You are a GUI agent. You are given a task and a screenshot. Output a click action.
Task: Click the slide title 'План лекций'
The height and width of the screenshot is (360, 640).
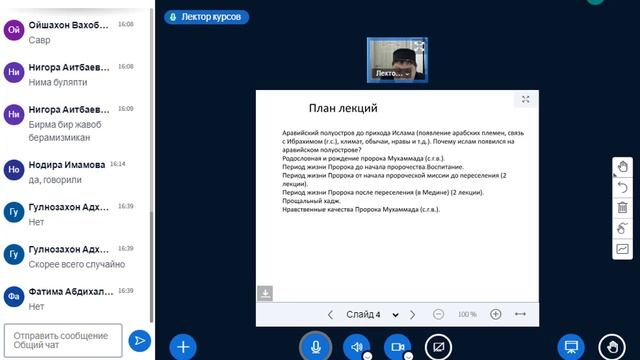pos(343,108)
